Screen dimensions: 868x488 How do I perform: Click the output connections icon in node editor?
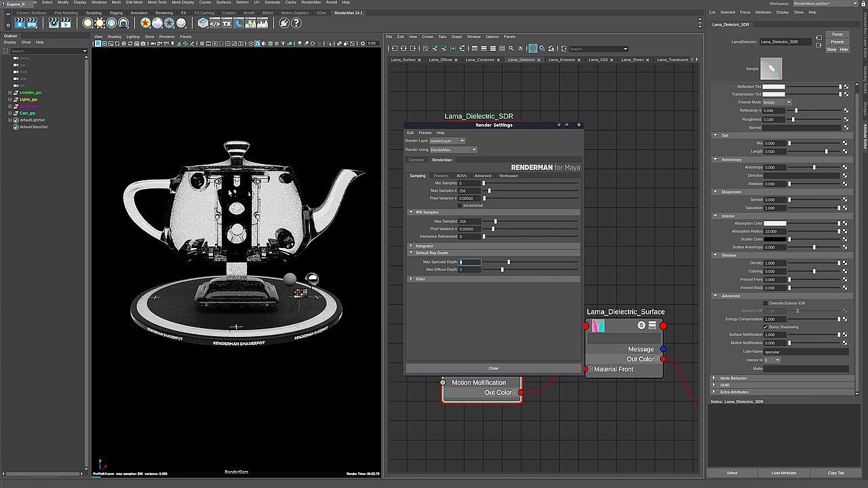tap(412, 49)
